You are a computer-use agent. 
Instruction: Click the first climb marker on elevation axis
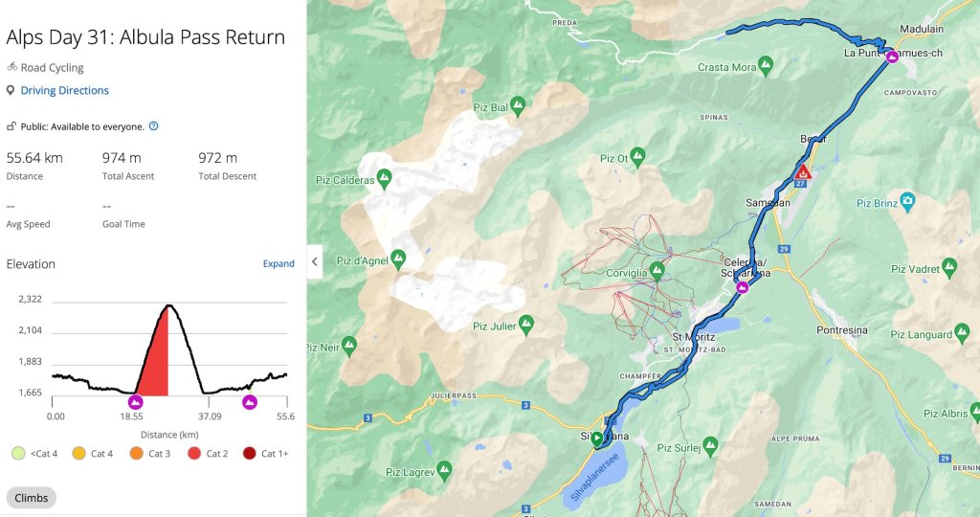pos(136,402)
